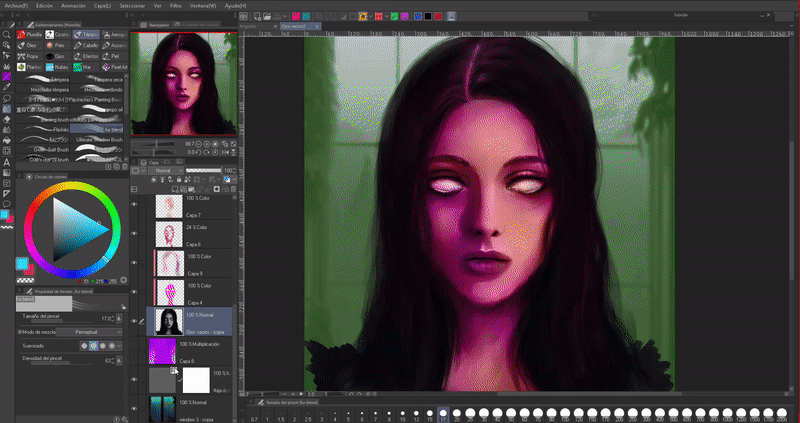
Task: Select the Flashito brush preset
Action: [x=45, y=128]
